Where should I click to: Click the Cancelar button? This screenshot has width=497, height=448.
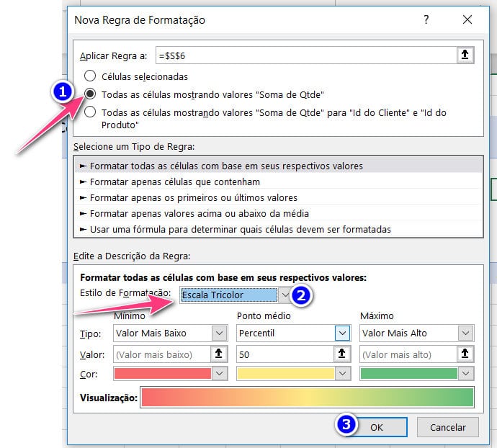tap(447, 427)
